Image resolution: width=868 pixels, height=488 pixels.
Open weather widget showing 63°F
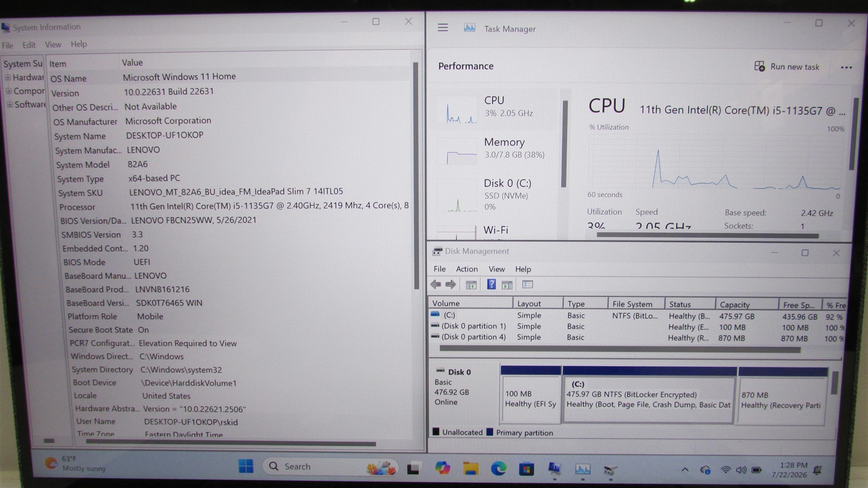[76, 464]
